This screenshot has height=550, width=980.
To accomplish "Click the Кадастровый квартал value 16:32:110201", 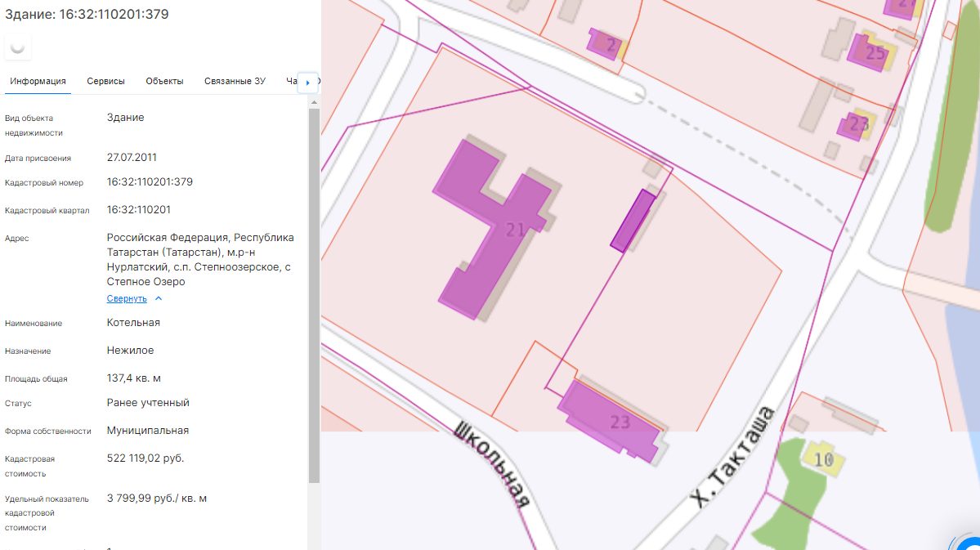I will coord(139,210).
